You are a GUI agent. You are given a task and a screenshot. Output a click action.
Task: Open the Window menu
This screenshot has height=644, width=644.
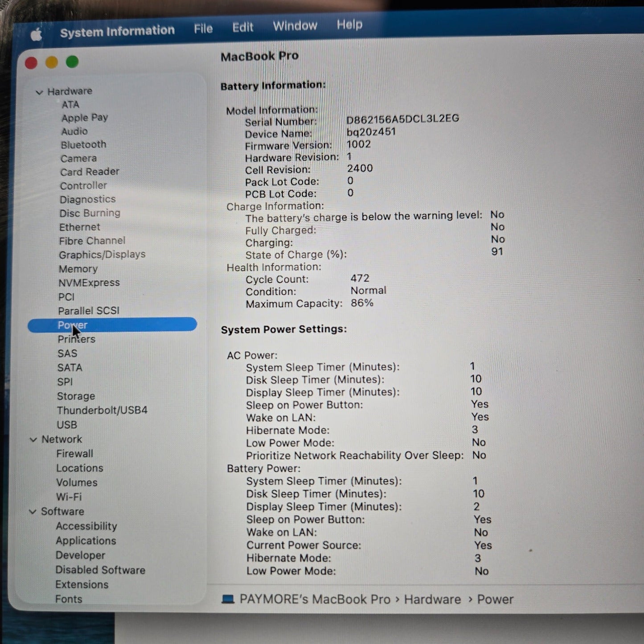pyautogui.click(x=295, y=26)
